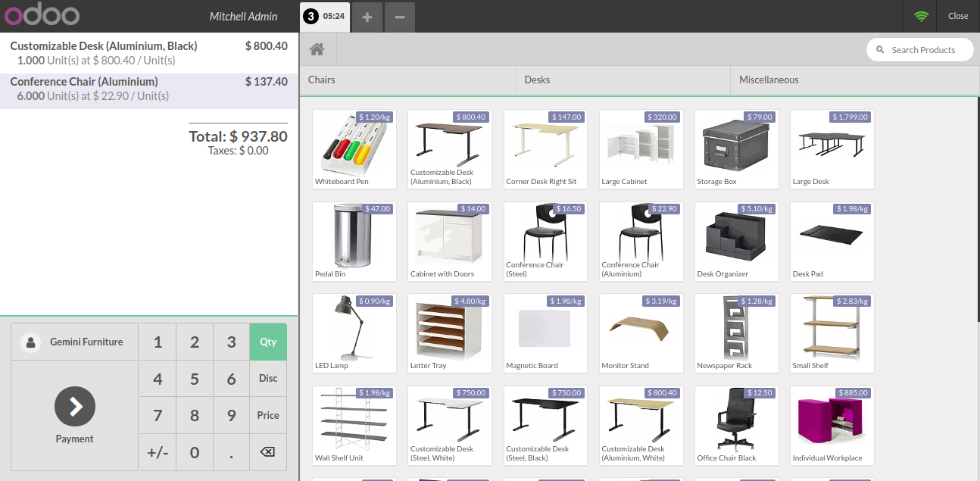Add Large Cabinet product
980x481 pixels.
pyautogui.click(x=641, y=149)
